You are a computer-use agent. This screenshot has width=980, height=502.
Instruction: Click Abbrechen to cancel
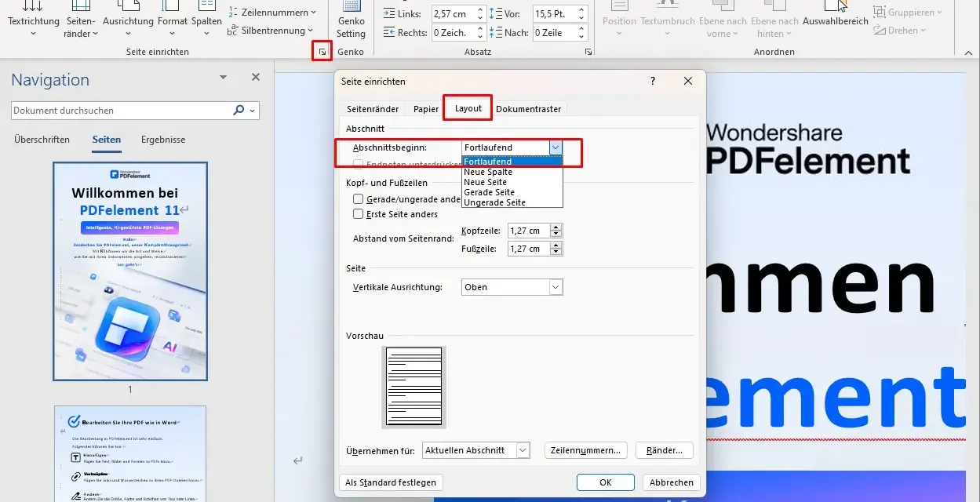point(672,482)
